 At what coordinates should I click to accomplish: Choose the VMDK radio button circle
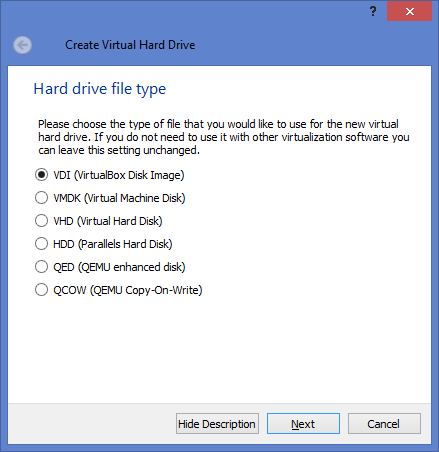click(x=41, y=198)
